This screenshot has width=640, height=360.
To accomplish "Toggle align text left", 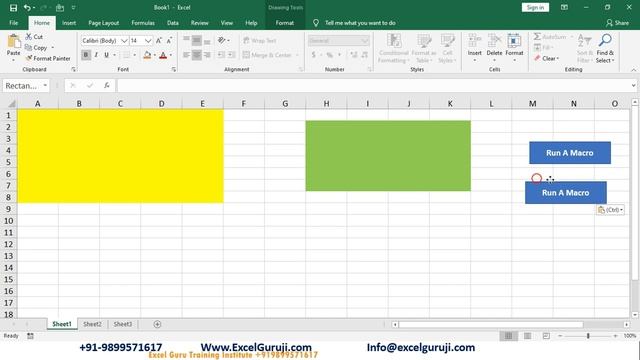I will point(187,55).
